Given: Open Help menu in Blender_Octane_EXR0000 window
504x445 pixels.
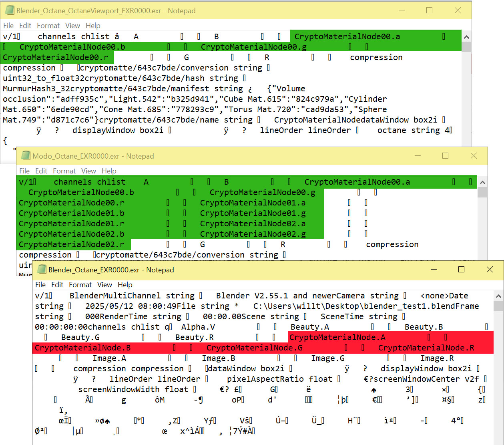Looking at the screenshot, I should [125, 285].
